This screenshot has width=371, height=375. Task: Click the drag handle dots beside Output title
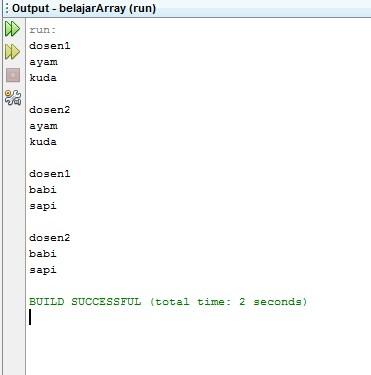pos(7,8)
